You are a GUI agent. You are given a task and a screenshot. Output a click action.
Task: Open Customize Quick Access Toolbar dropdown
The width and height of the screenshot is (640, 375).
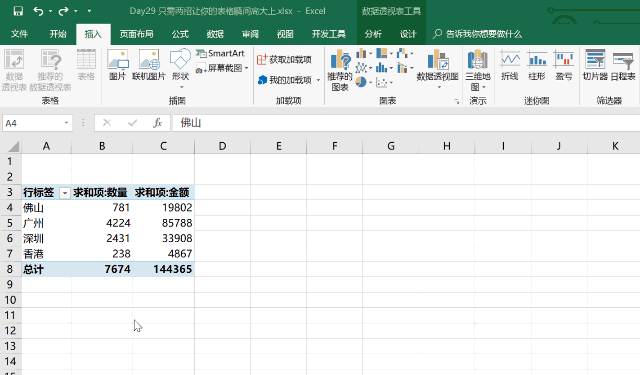coord(89,11)
